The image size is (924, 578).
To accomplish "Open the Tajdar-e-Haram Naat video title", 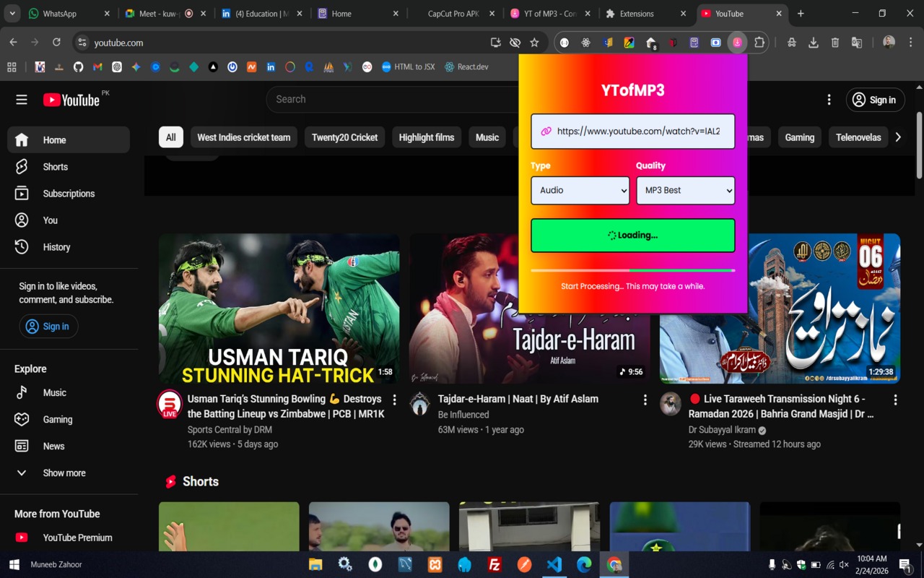I will [518, 399].
